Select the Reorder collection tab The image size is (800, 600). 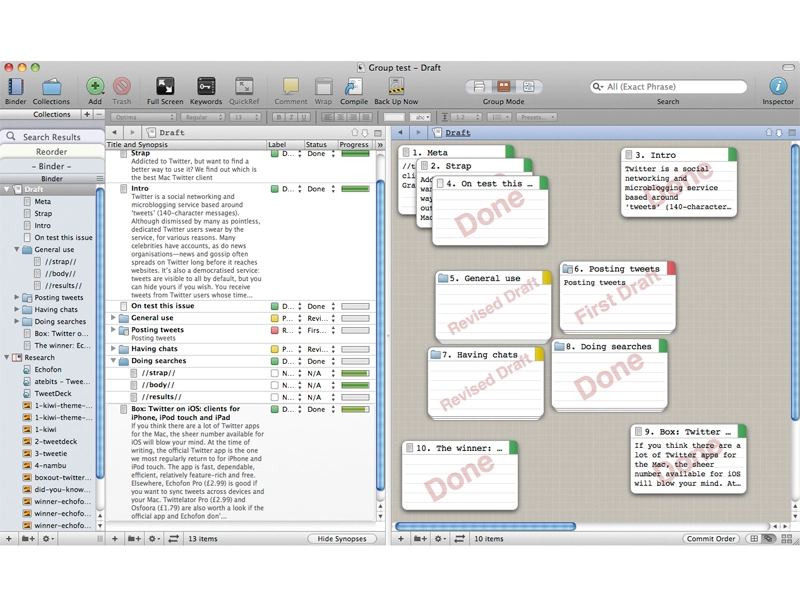pos(52,152)
